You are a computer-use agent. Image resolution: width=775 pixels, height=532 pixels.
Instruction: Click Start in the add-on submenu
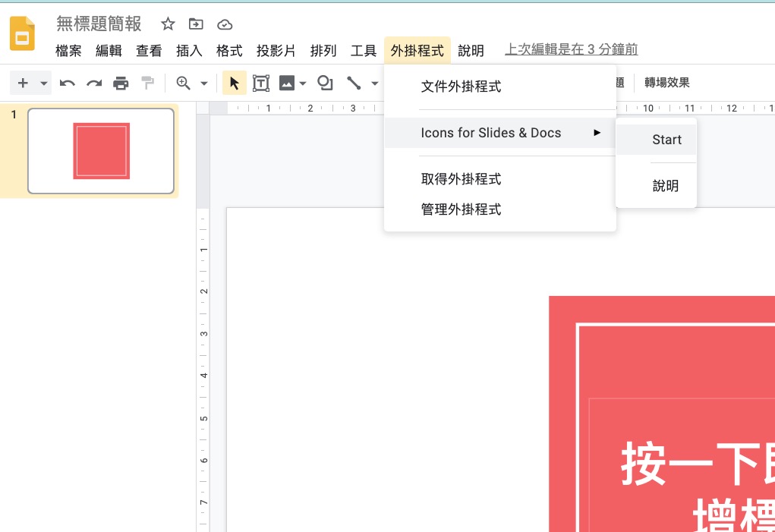tap(666, 140)
